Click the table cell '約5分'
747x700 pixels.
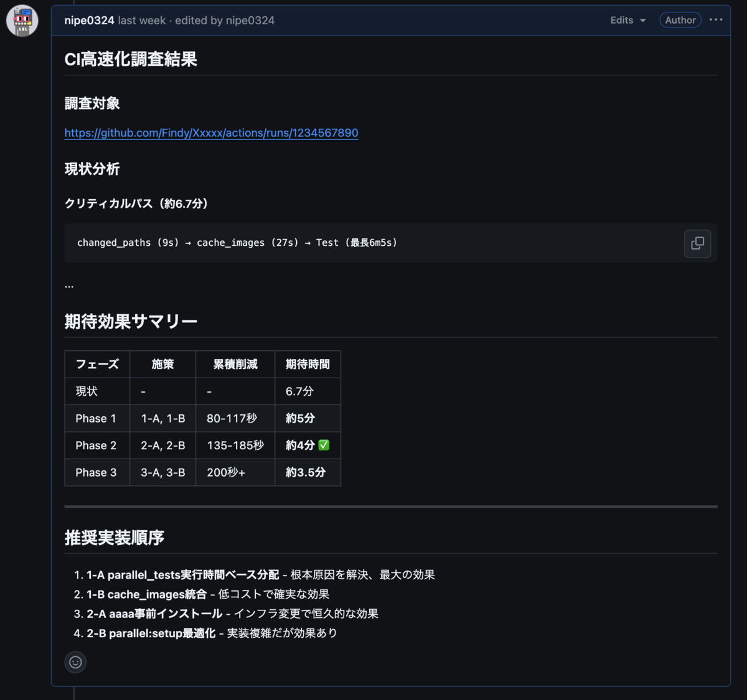[x=308, y=419]
